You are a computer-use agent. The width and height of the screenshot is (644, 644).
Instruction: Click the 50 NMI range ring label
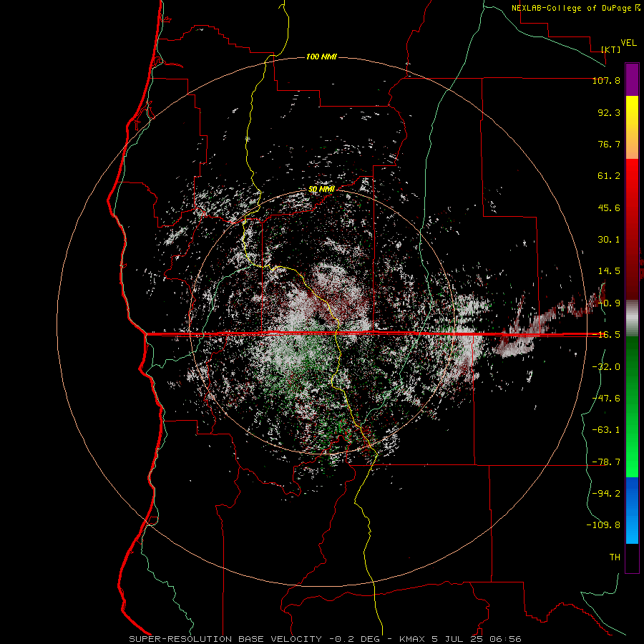[321, 189]
